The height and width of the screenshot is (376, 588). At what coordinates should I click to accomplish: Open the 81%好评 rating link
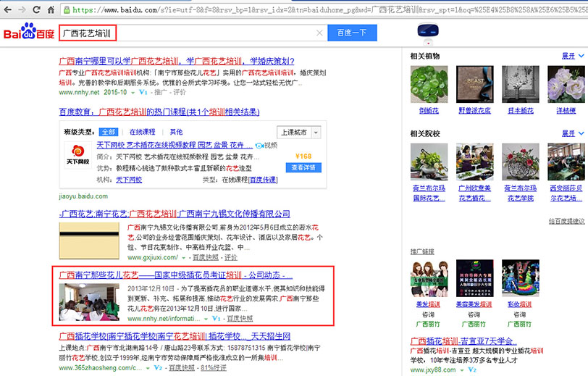tap(214, 368)
